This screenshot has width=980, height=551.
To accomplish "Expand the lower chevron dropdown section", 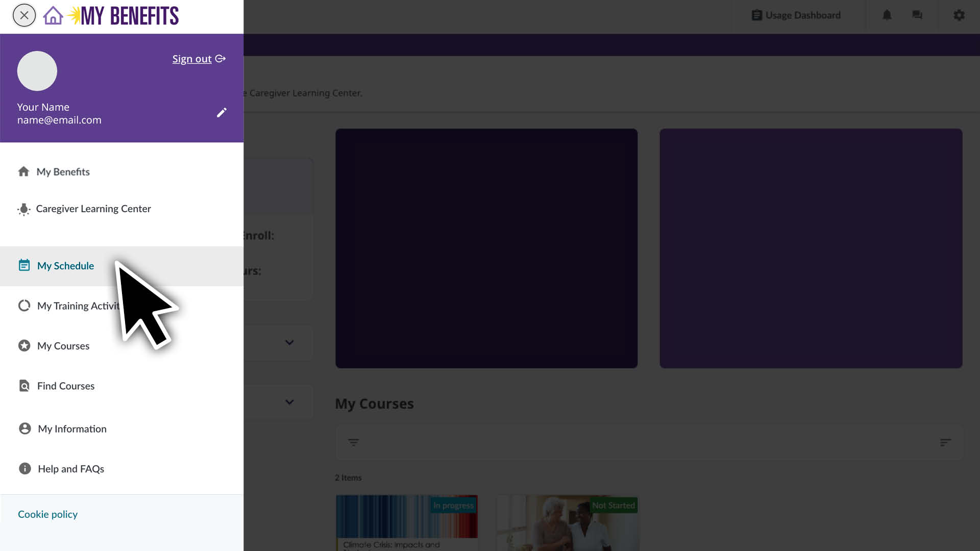I will (x=289, y=402).
